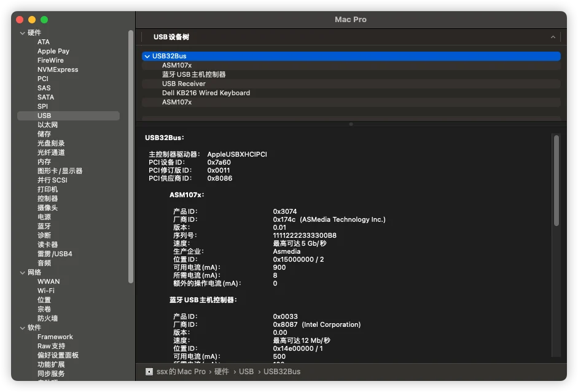Click the 0x8087 Intel Corporation value

click(x=317, y=325)
